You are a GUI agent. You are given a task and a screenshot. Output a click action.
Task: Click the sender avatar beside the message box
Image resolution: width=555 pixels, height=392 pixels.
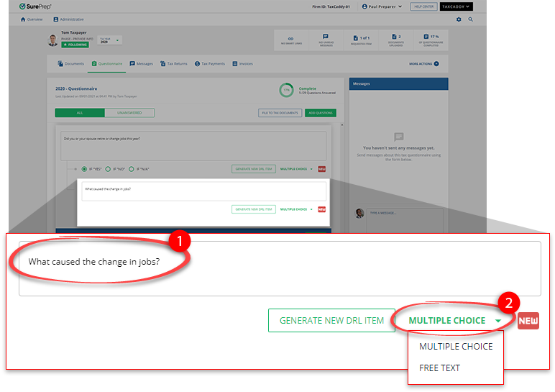tap(359, 213)
